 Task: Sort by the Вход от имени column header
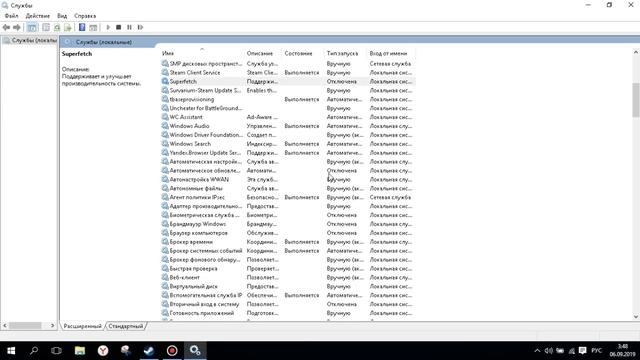388,53
